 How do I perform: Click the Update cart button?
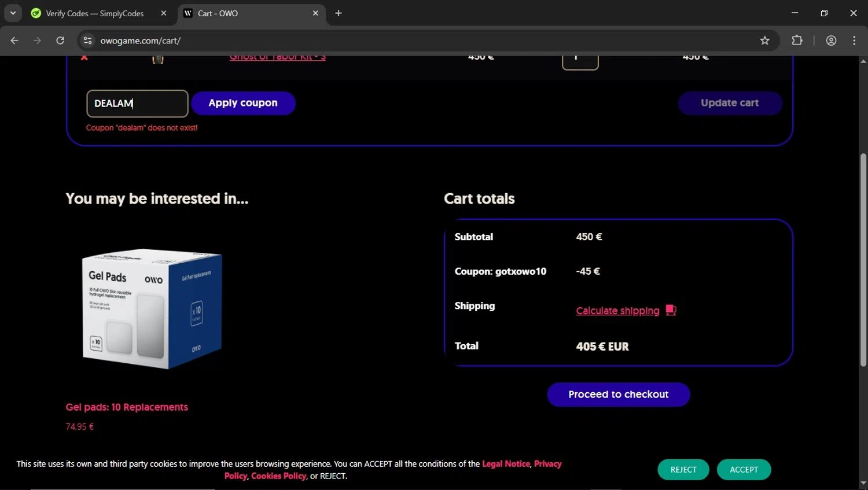coord(730,103)
